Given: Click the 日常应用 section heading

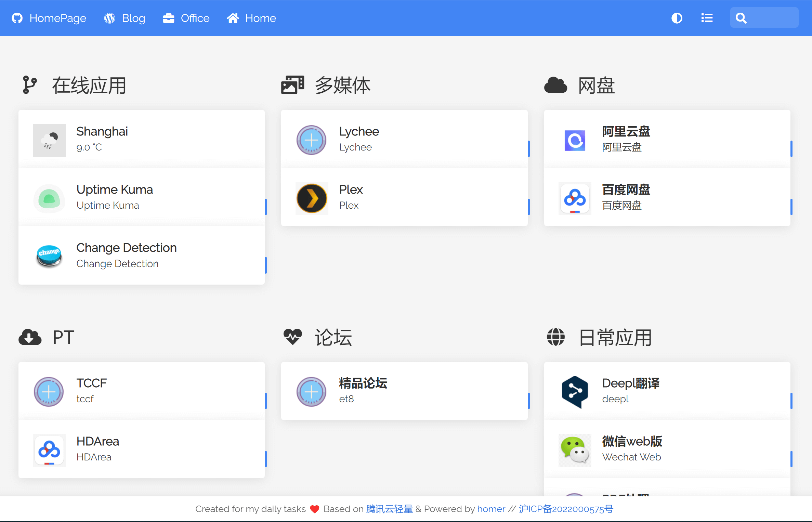Looking at the screenshot, I should [x=615, y=337].
